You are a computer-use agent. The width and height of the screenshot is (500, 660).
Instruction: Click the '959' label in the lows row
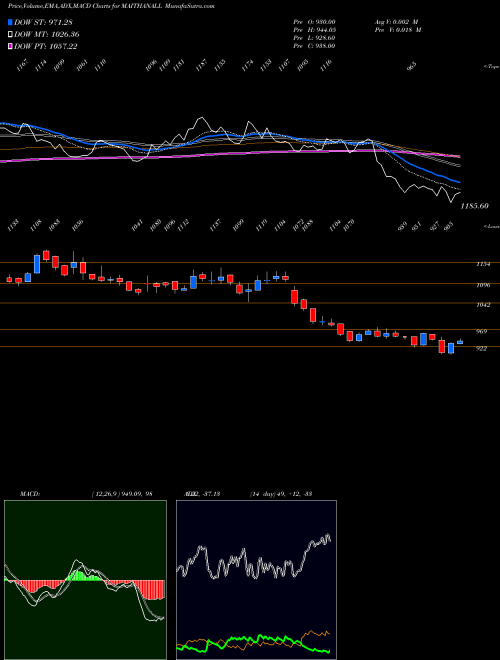coord(403,226)
